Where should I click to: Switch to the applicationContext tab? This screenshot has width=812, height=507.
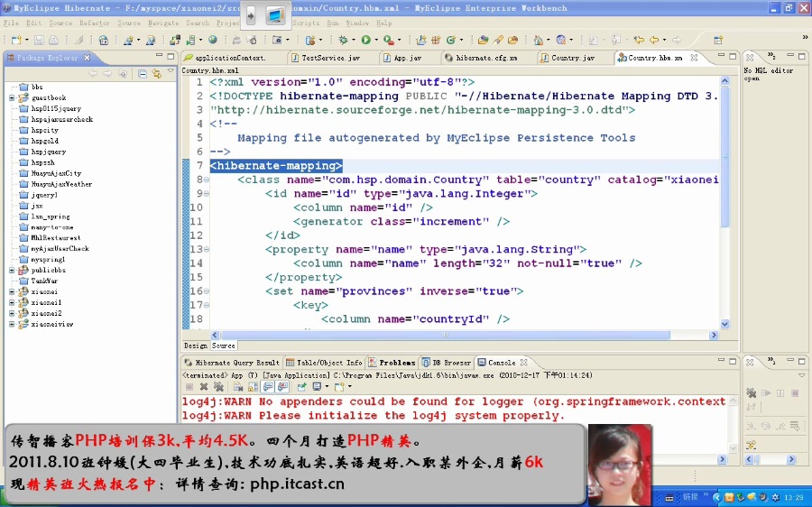[230, 58]
